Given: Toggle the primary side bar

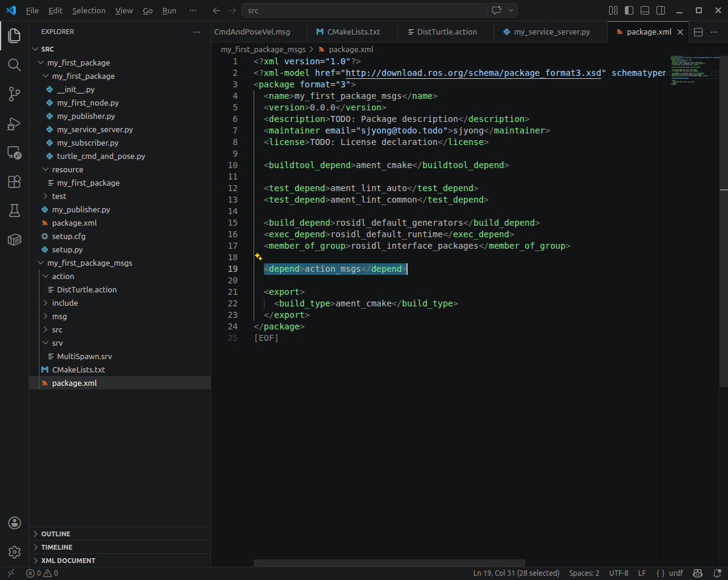Looking at the screenshot, I should 629,10.
